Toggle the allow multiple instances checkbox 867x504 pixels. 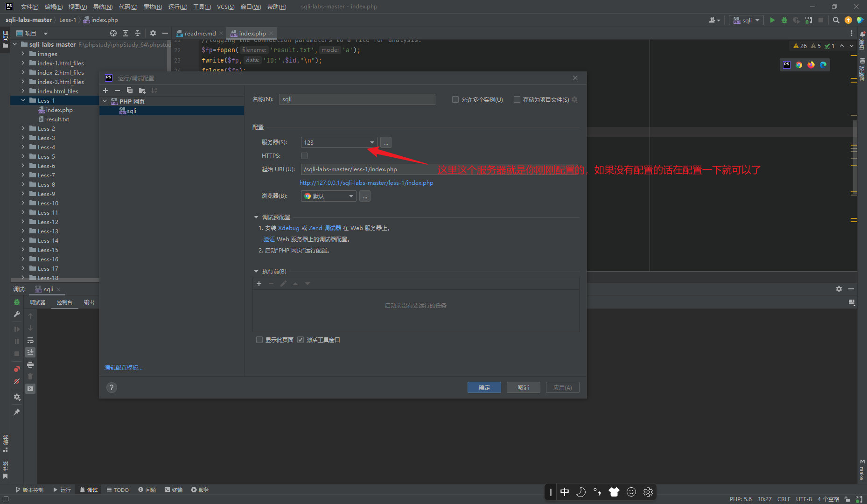pos(455,99)
